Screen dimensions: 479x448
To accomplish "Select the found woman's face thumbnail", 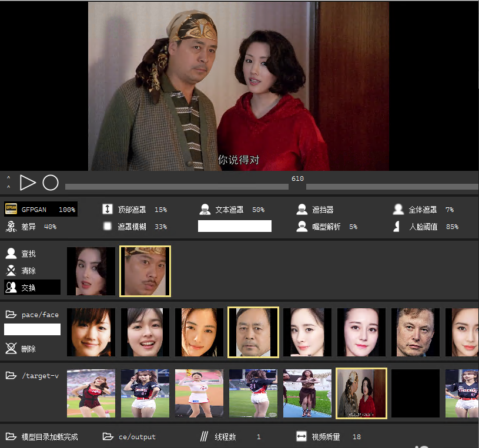I will 91,271.
